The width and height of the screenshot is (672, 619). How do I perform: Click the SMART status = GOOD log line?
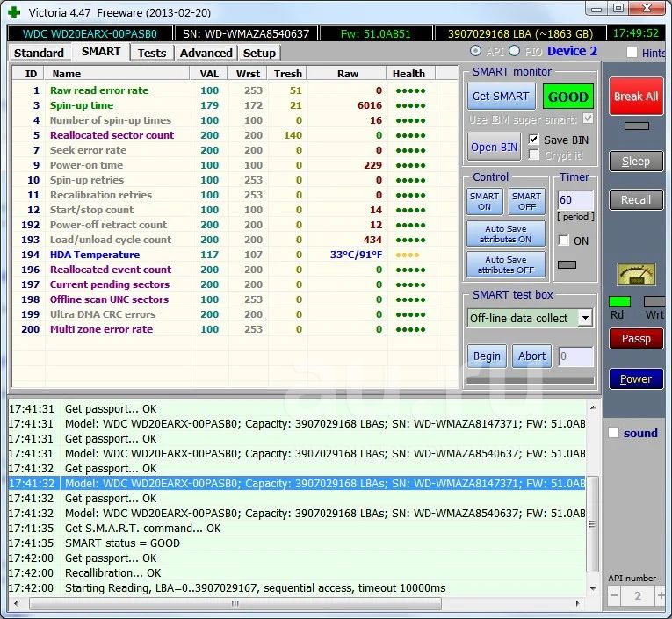(297, 543)
